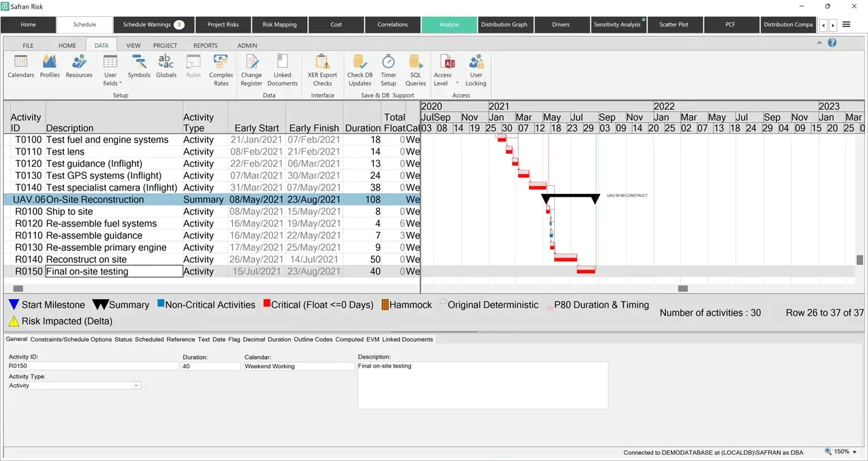Open Timer Setup
This screenshot has width=868, height=461.
[389, 71]
